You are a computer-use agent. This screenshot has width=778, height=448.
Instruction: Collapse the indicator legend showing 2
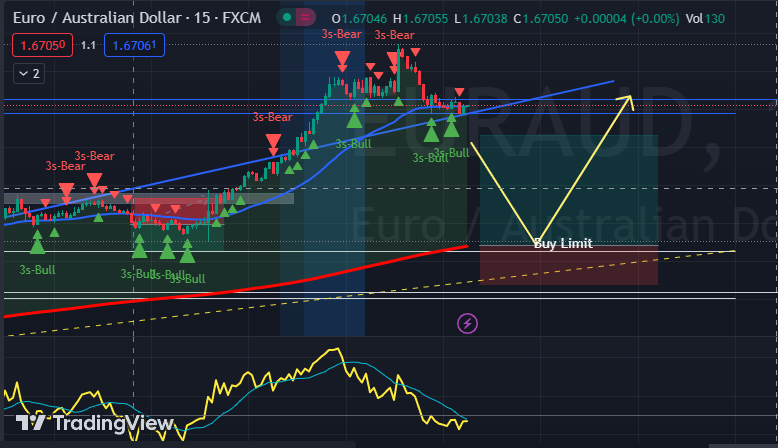[x=29, y=74]
